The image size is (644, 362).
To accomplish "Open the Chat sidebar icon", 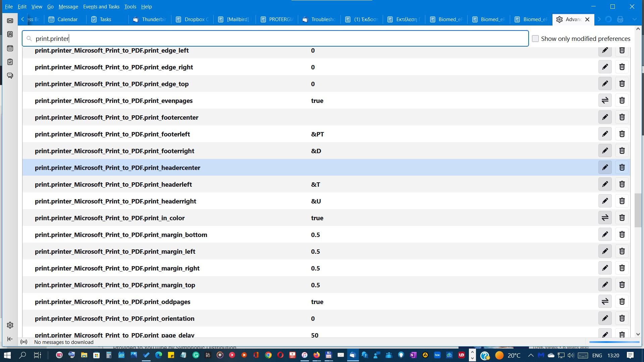I will pyautogui.click(x=10, y=76).
